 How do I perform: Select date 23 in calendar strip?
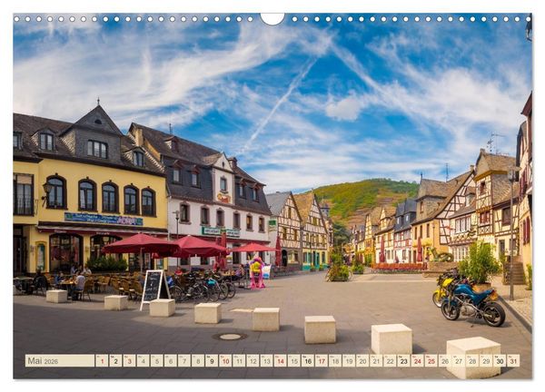coord(404,361)
